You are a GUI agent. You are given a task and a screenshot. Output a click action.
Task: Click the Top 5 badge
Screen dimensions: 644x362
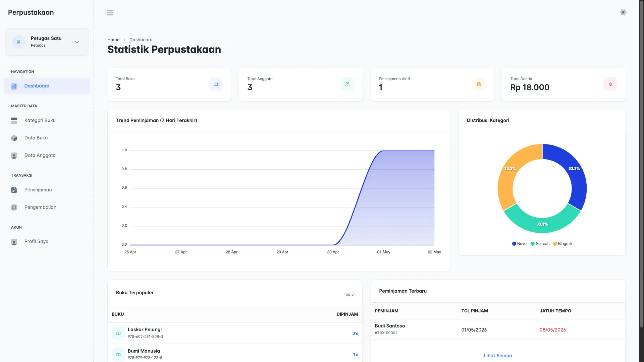tap(348, 294)
